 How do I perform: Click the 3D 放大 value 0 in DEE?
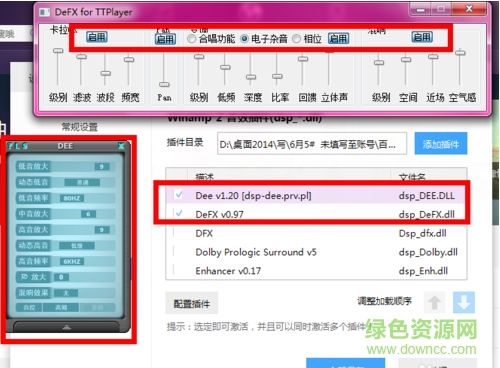click(61, 277)
